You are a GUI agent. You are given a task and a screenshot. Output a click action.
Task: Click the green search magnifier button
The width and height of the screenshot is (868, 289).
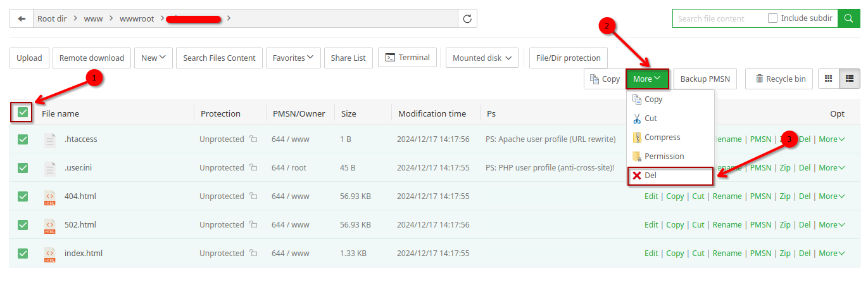coord(848,18)
